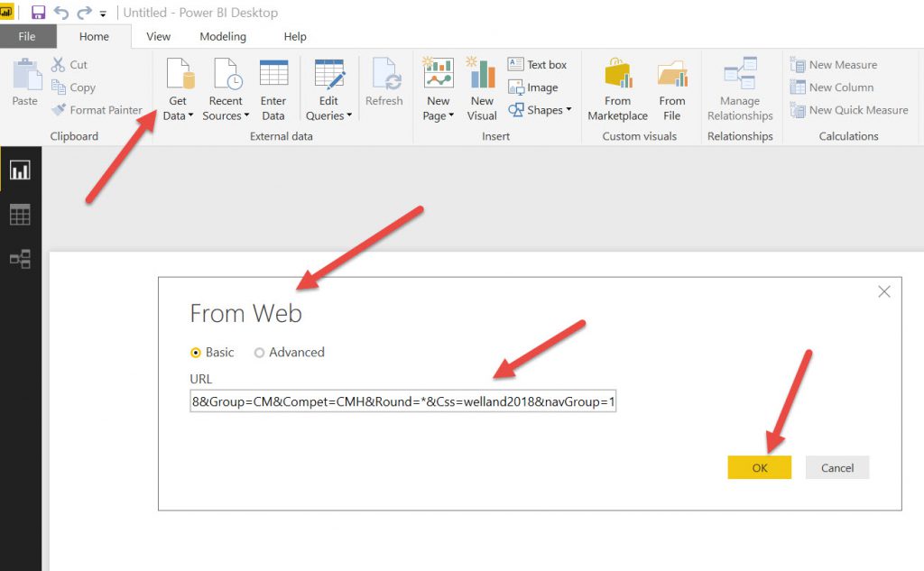Close the From Web dialog with X
924x571 pixels.
[x=883, y=291]
